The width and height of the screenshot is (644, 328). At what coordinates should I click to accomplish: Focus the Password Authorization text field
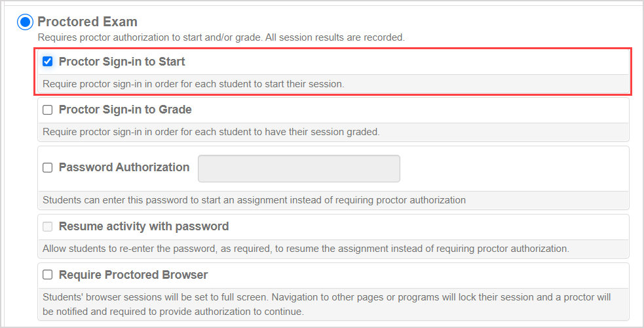[299, 169]
